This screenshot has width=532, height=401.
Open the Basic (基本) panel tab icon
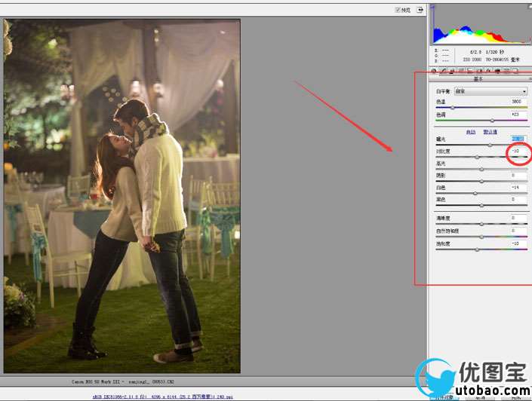click(x=434, y=71)
